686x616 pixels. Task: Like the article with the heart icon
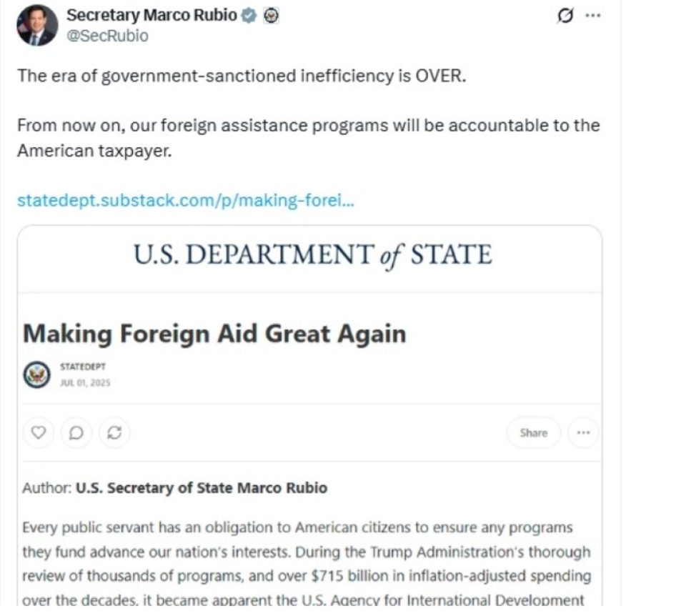(x=39, y=432)
